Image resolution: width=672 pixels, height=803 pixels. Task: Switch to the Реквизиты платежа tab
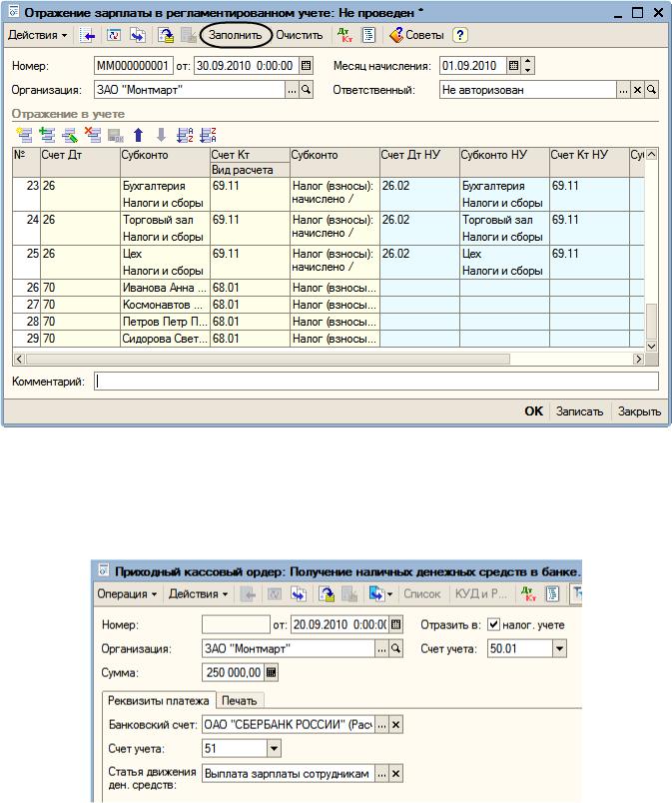(158, 700)
